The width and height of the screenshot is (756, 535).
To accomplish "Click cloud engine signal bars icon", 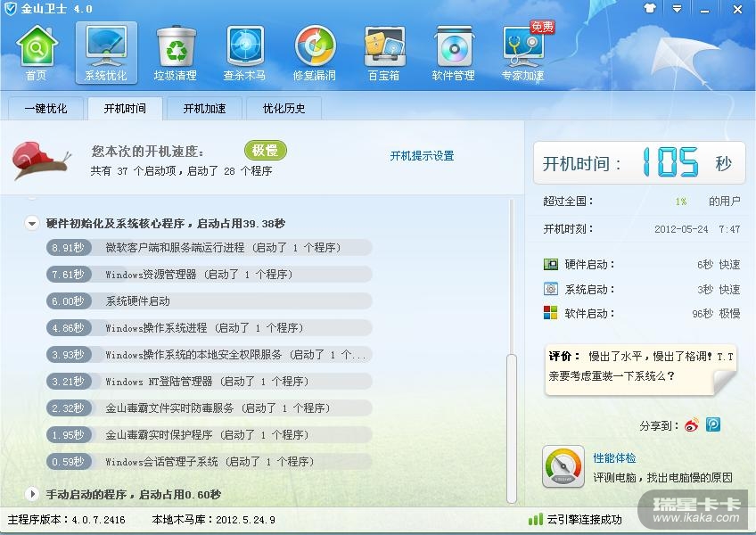I will (535, 519).
